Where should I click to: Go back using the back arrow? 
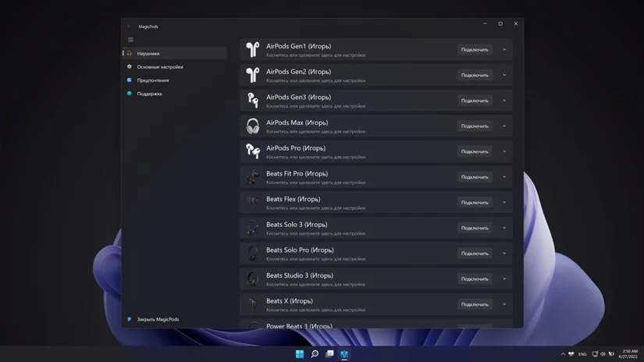[130, 27]
